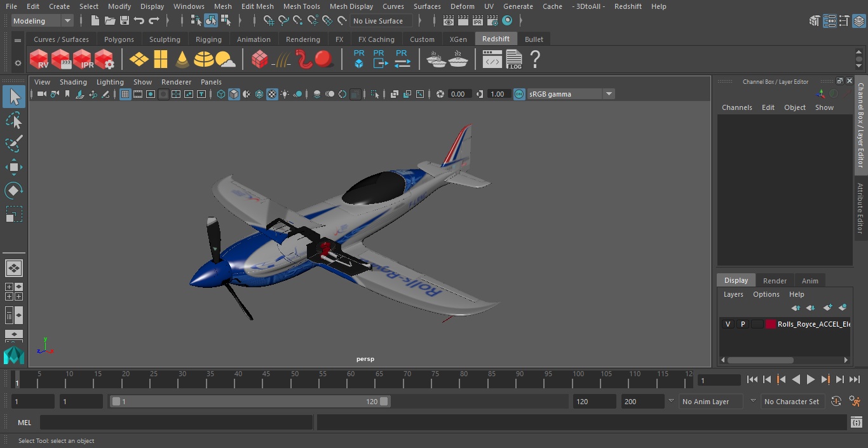The height and width of the screenshot is (448, 868).
Task: Click Options in the Layer Editor
Action: [766, 294]
